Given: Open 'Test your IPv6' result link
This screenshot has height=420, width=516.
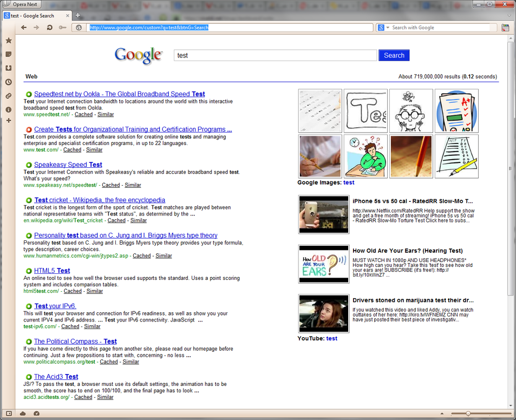Looking at the screenshot, I should click(x=55, y=306).
